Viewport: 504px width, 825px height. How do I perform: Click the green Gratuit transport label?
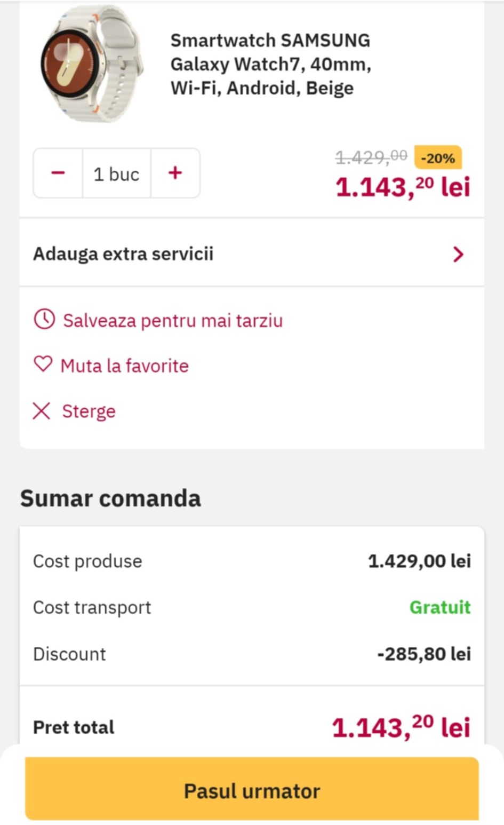tap(439, 607)
